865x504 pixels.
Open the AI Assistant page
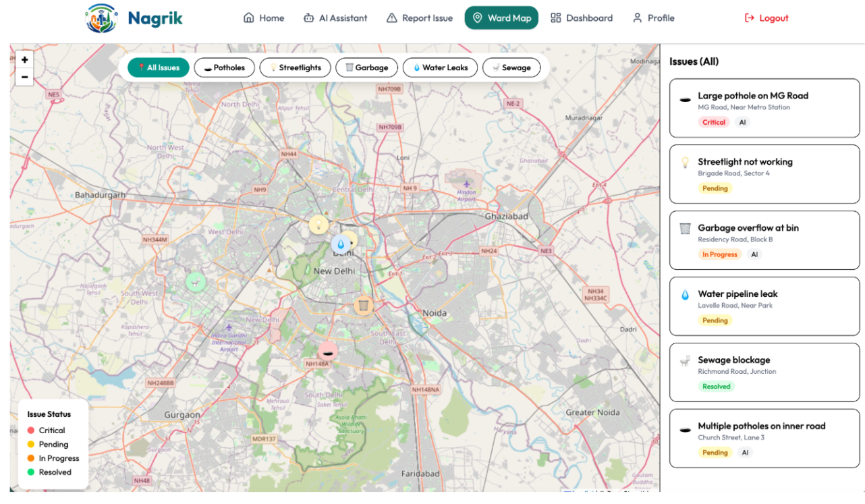point(335,18)
